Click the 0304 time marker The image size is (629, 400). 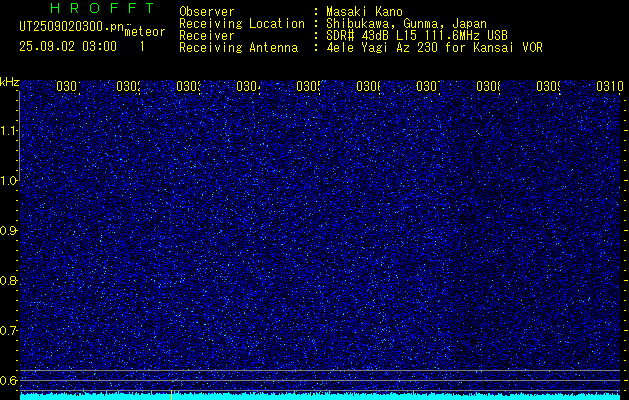tap(248, 86)
